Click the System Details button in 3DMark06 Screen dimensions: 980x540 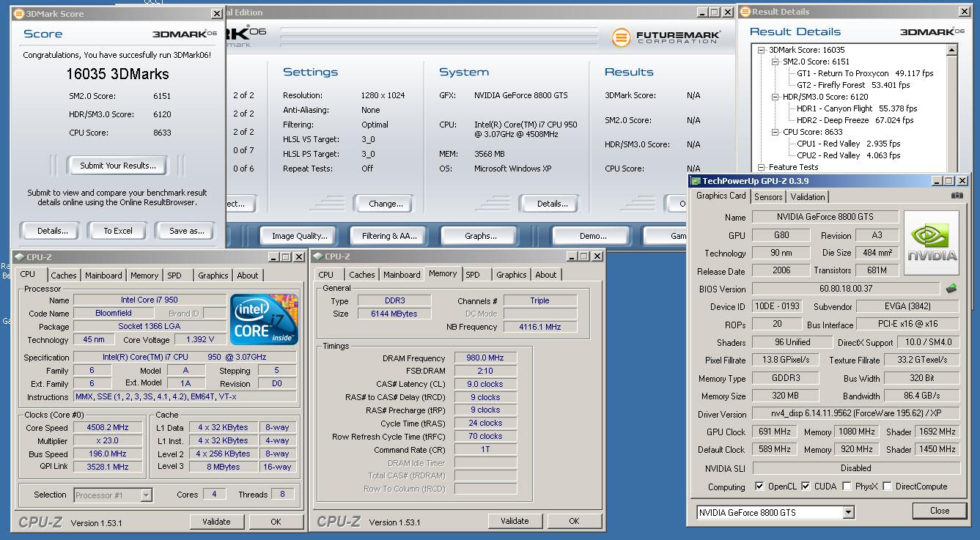click(553, 204)
